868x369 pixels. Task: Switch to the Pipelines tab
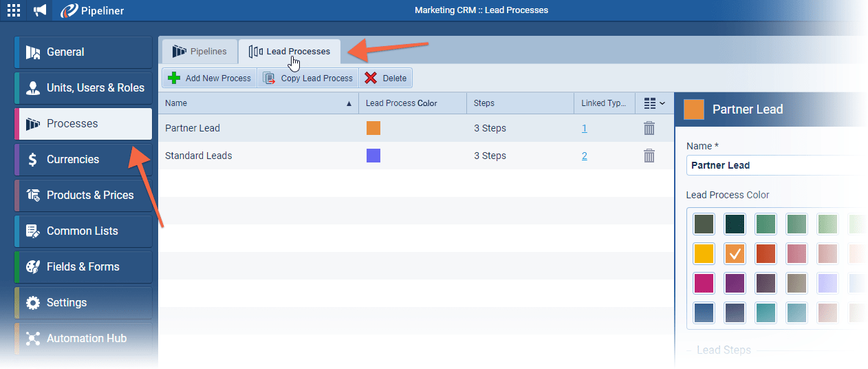pos(199,52)
